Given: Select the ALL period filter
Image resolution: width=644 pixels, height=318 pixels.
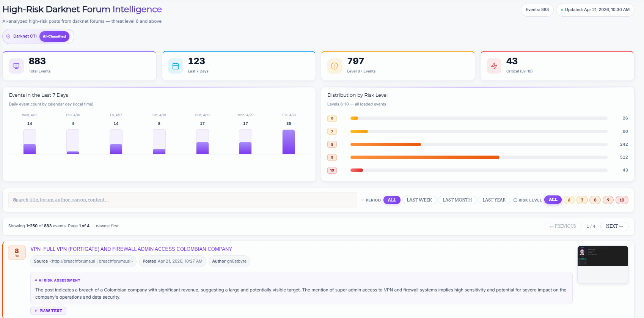Looking at the screenshot, I should tap(392, 200).
